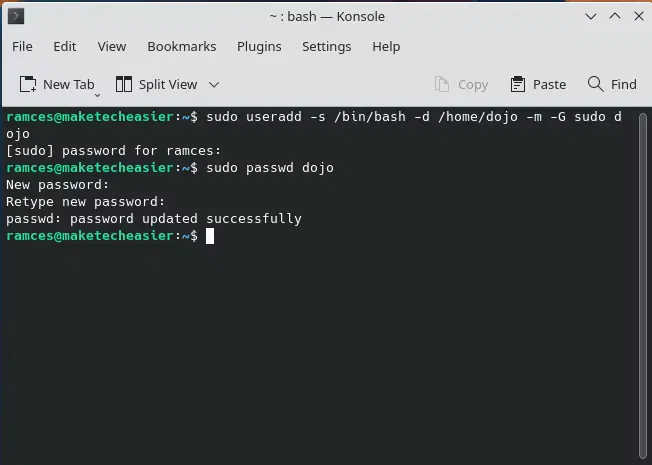Open the Help menu

point(386,47)
